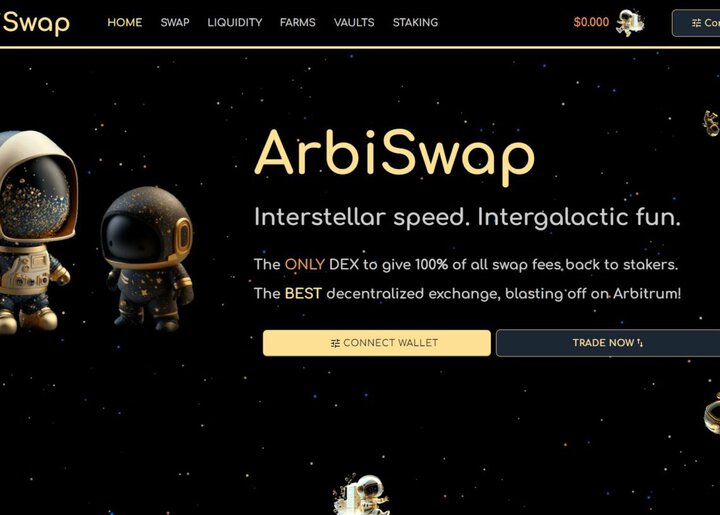The width and height of the screenshot is (720, 515).
Task: Click the large ArbiSwap heading
Action: click(x=394, y=157)
